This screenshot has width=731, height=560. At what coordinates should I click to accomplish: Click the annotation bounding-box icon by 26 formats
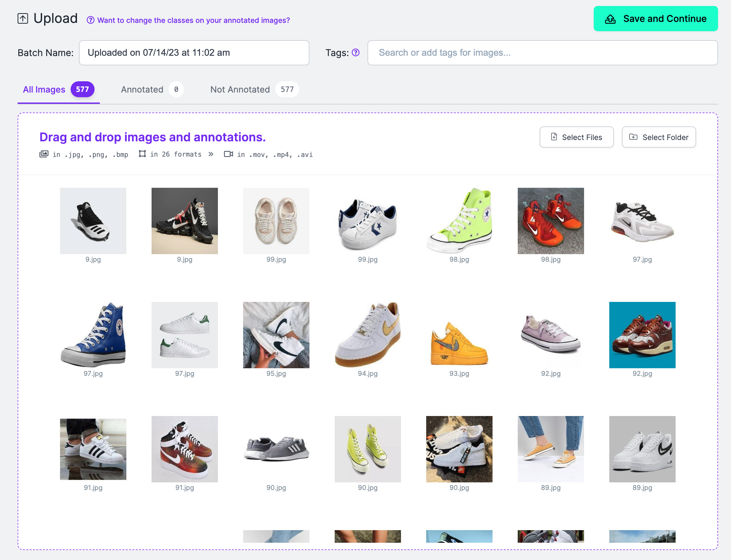pyautogui.click(x=142, y=154)
